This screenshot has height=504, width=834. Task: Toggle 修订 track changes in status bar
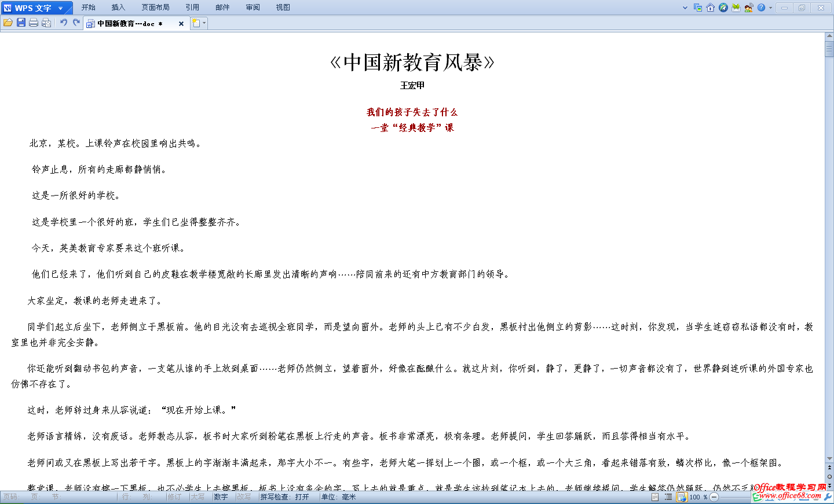pyautogui.click(x=174, y=497)
